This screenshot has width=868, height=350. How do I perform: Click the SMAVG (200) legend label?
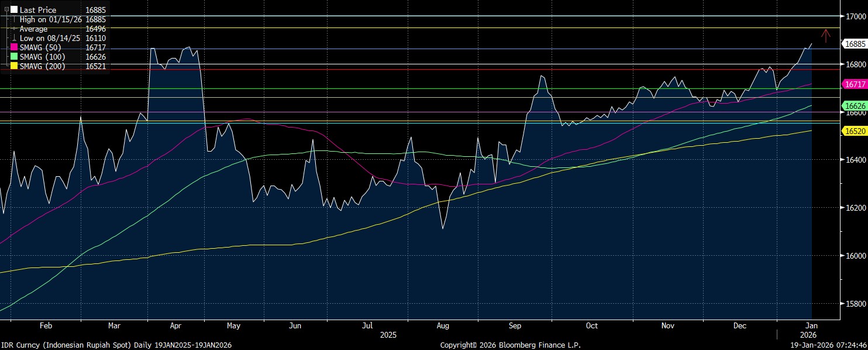tap(42, 66)
